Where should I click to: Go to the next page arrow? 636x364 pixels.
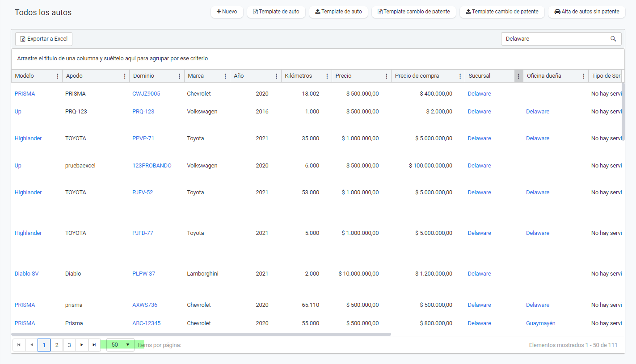click(82, 345)
